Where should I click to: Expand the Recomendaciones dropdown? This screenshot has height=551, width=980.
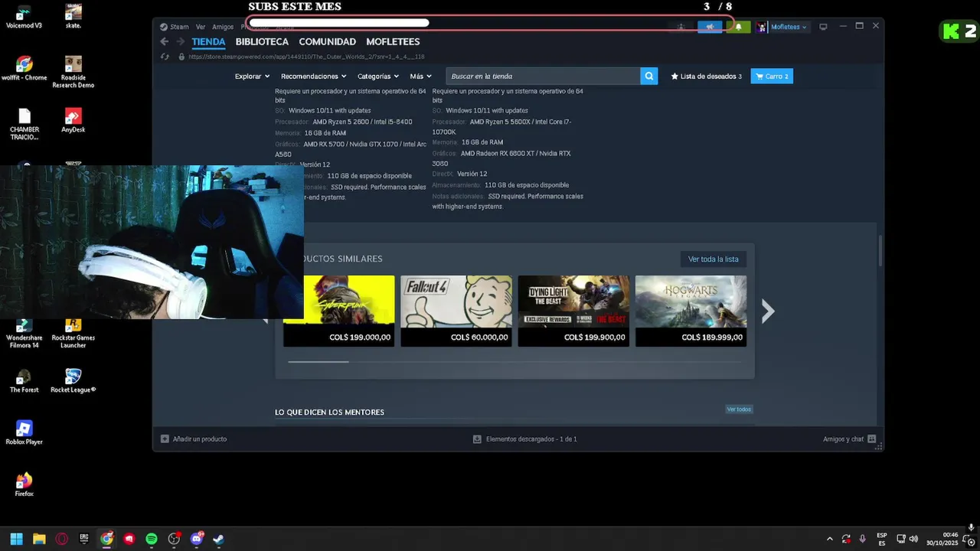point(313,76)
